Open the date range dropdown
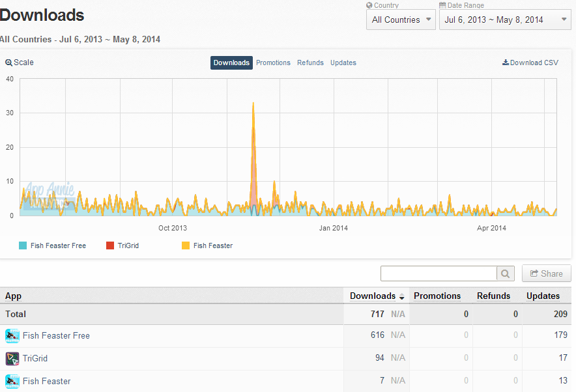The height and width of the screenshot is (392, 576). [x=505, y=20]
